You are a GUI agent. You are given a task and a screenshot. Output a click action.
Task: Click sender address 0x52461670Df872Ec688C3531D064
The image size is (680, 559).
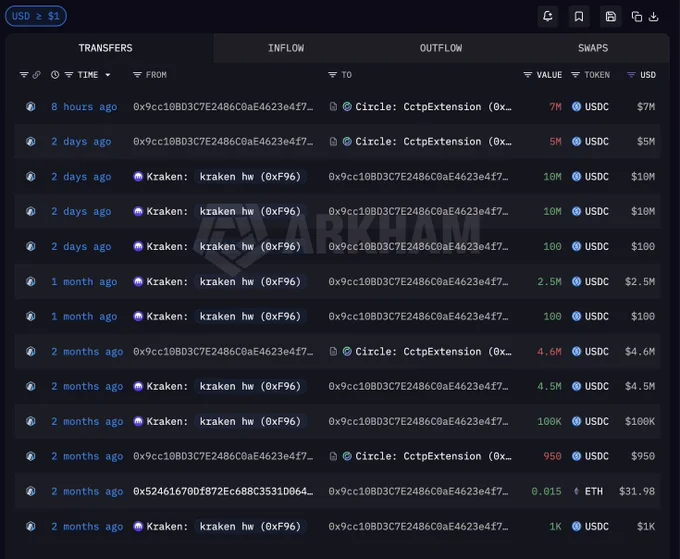223,491
